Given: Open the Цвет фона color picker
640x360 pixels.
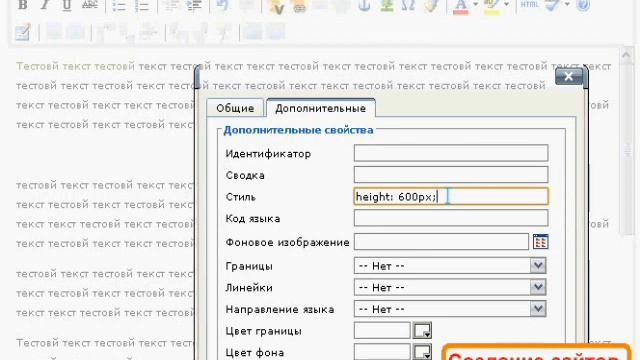Looking at the screenshot, I should click(422, 352).
